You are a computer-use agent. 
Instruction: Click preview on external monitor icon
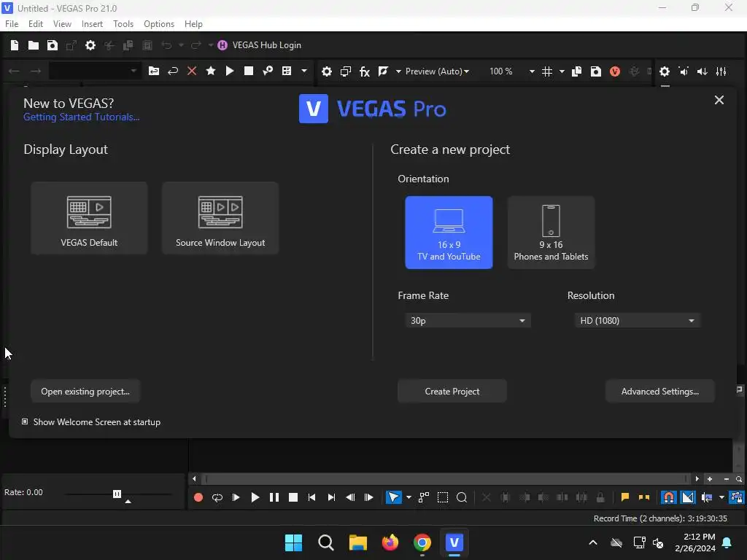pos(346,71)
